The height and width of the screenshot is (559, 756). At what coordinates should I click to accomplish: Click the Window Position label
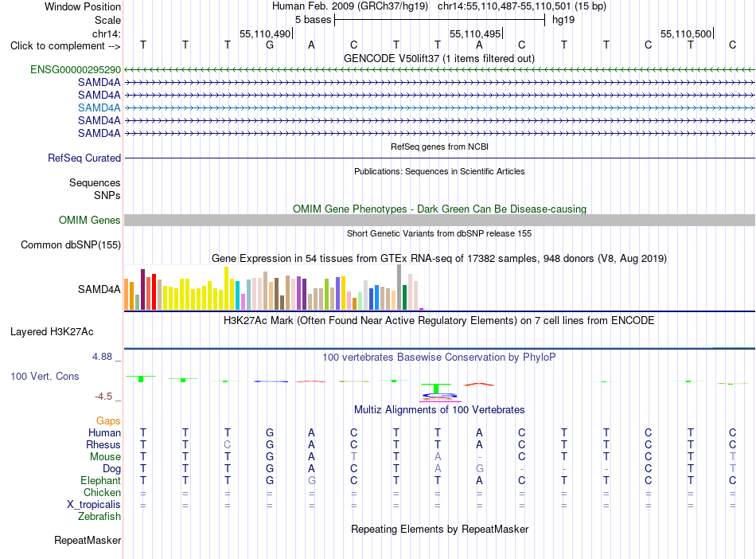coord(83,6)
